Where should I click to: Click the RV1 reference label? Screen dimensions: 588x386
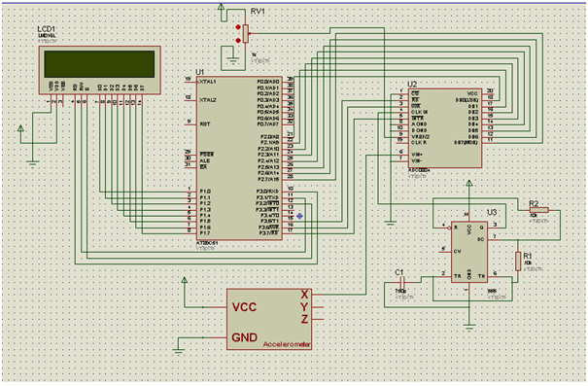click(258, 12)
